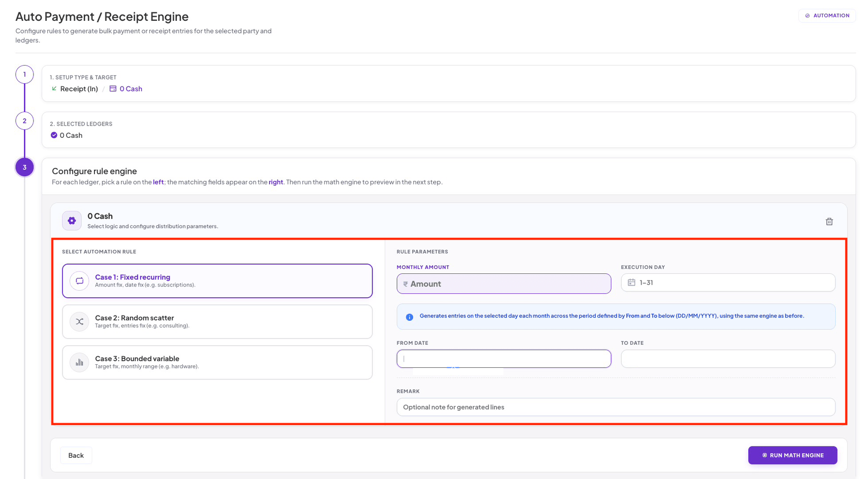Click the Automation badge icon
Screen dimensions: 868x479
pos(807,16)
